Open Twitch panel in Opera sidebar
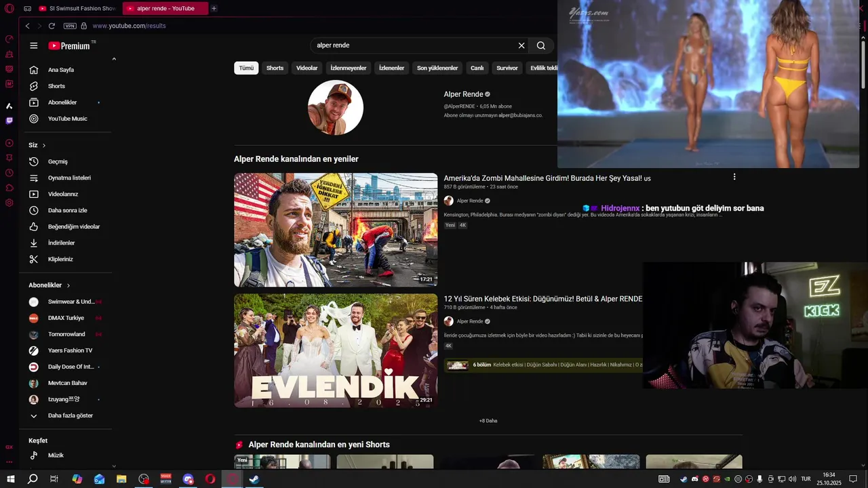The height and width of the screenshot is (488, 868). [9, 121]
